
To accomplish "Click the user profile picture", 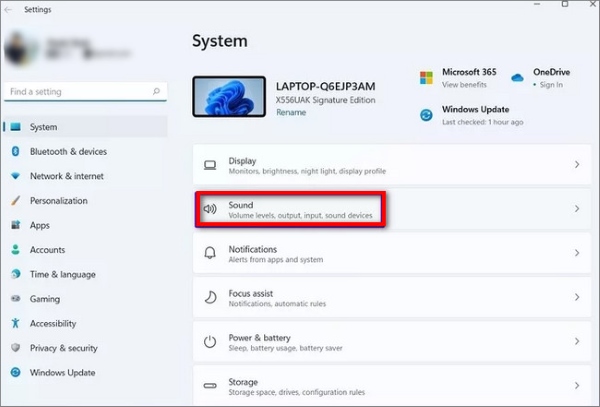I will coord(20,49).
